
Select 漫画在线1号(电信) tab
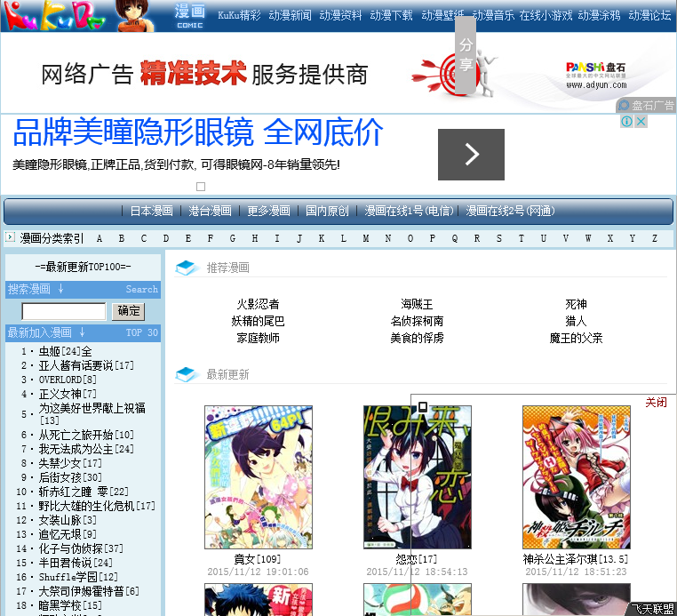point(410,211)
